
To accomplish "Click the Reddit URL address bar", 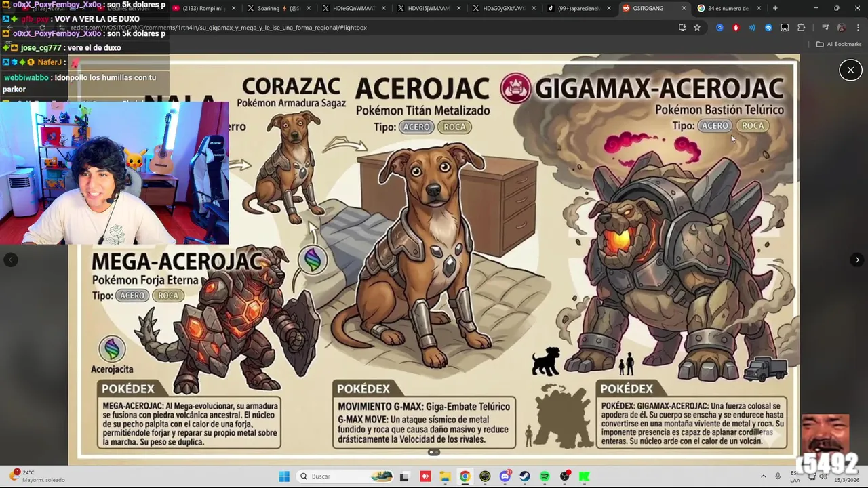I will (366, 28).
